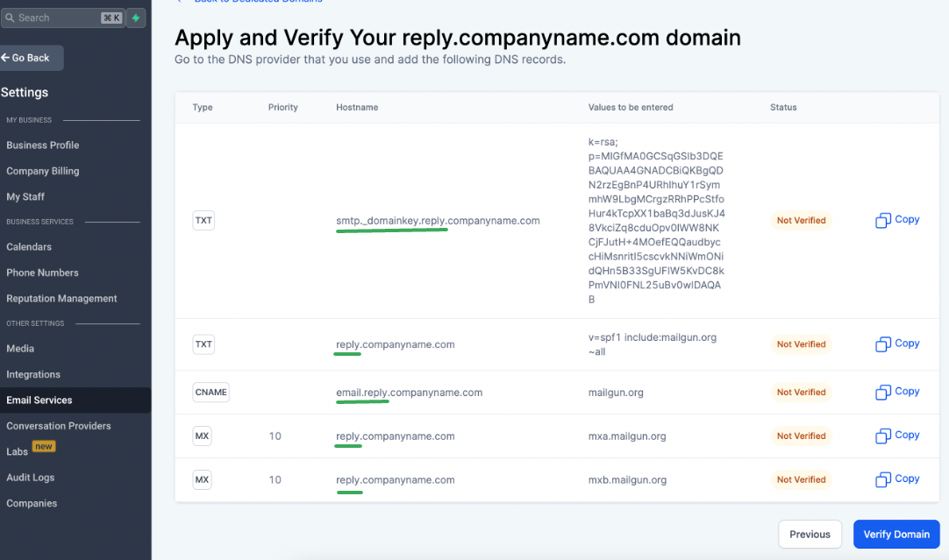Open the My Staff section

pos(25,197)
